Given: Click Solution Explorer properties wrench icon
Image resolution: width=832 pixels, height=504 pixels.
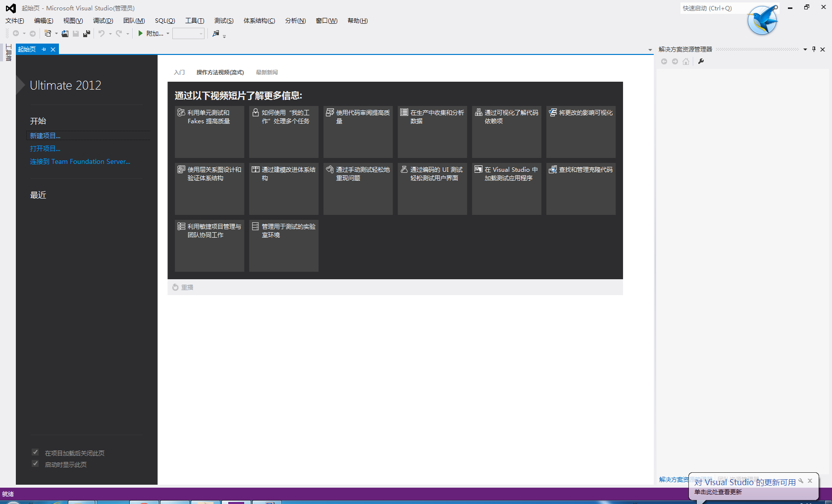Looking at the screenshot, I should tap(701, 61).
